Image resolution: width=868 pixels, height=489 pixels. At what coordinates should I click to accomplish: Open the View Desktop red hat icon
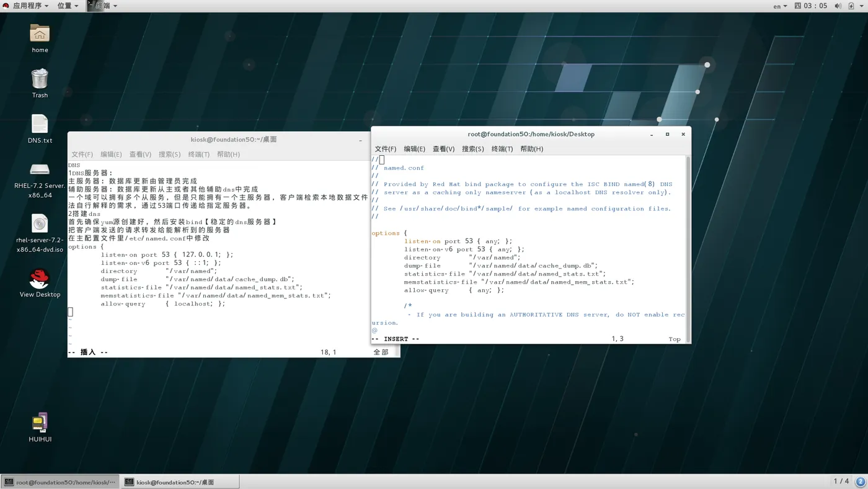coord(40,278)
